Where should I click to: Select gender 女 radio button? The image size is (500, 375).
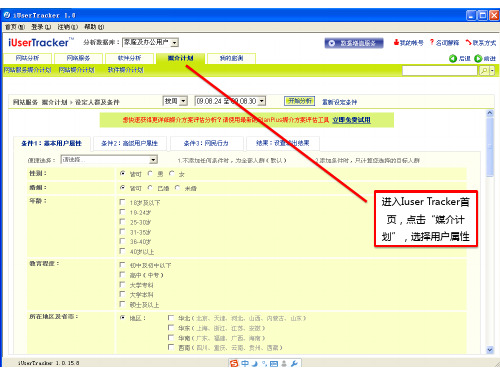tap(172, 173)
